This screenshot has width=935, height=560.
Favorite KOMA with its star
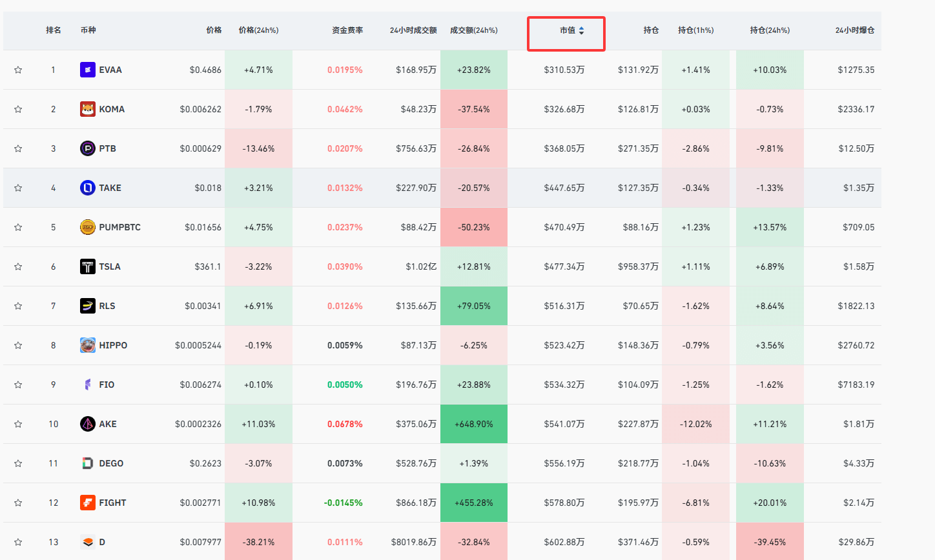coord(18,109)
